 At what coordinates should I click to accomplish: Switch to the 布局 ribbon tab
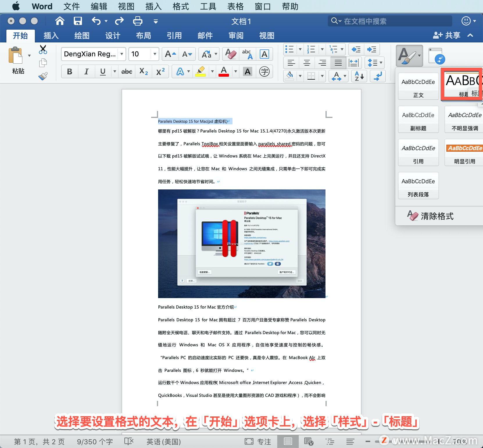point(144,36)
